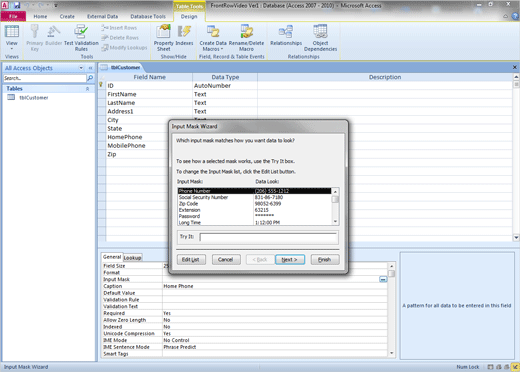This screenshot has width=520, height=372.
Task: Open the Help icon on ribbon
Action: click(515, 16)
